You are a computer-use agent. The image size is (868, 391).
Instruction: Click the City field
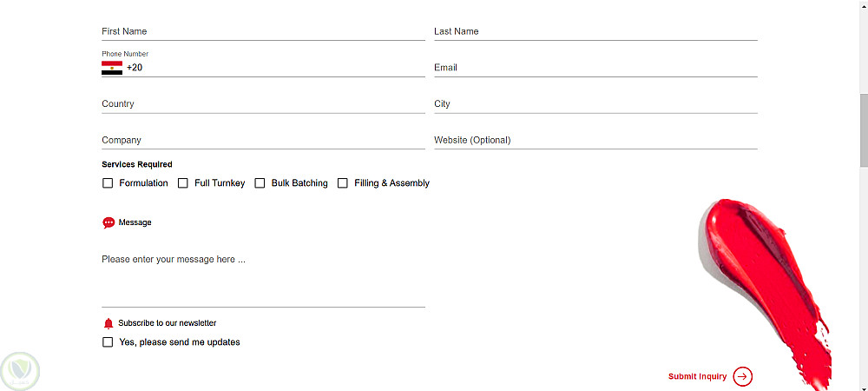(x=595, y=104)
